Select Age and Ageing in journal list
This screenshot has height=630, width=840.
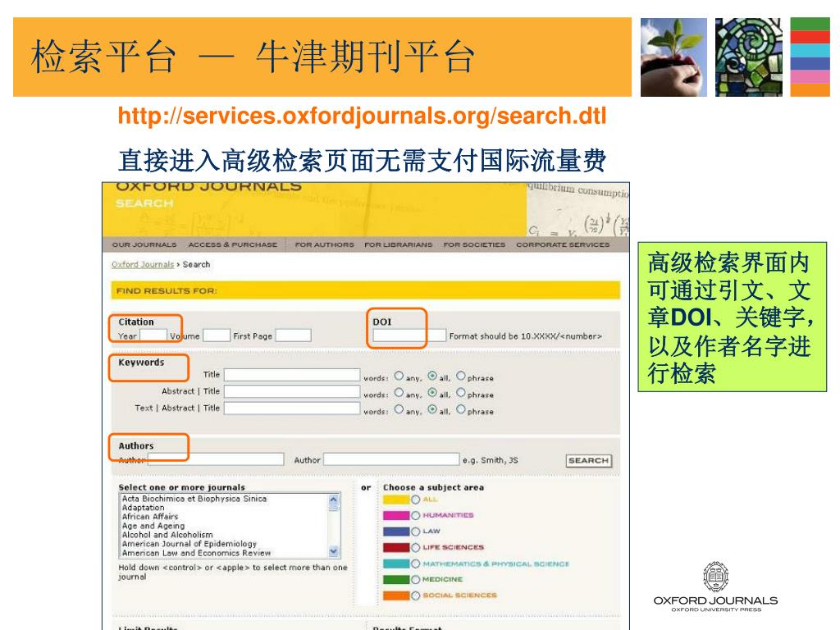click(x=153, y=526)
